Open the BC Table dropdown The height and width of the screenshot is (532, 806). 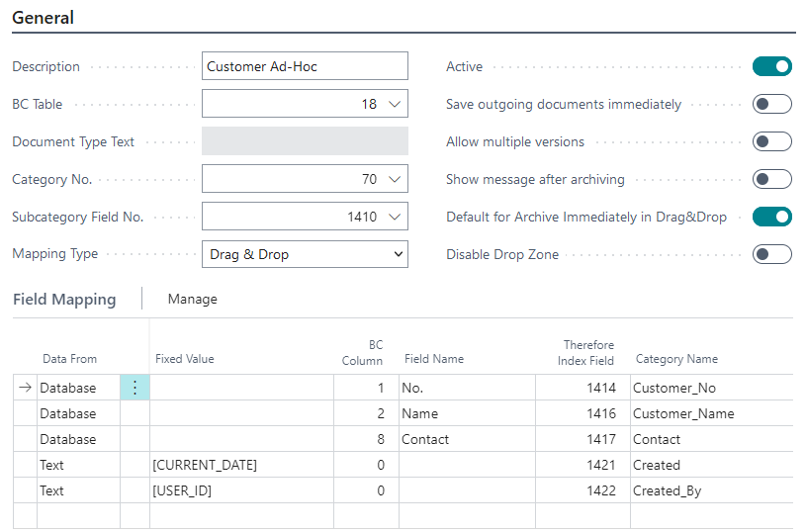pyautogui.click(x=395, y=104)
